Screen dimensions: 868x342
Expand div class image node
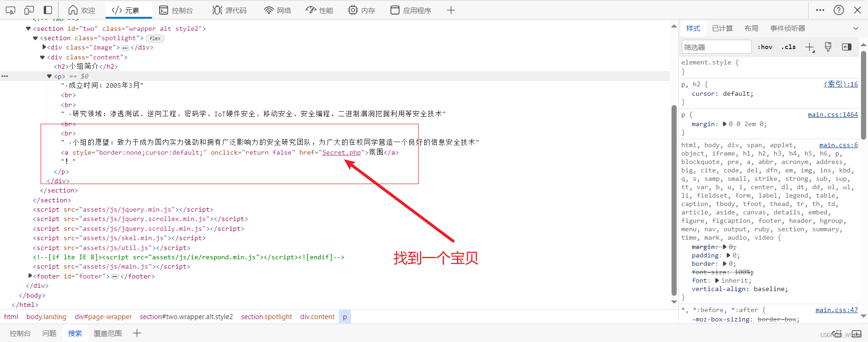point(44,47)
